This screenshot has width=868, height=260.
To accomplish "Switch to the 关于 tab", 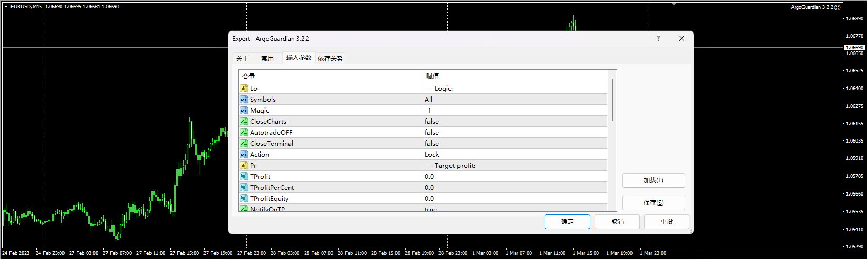I will click(x=242, y=58).
